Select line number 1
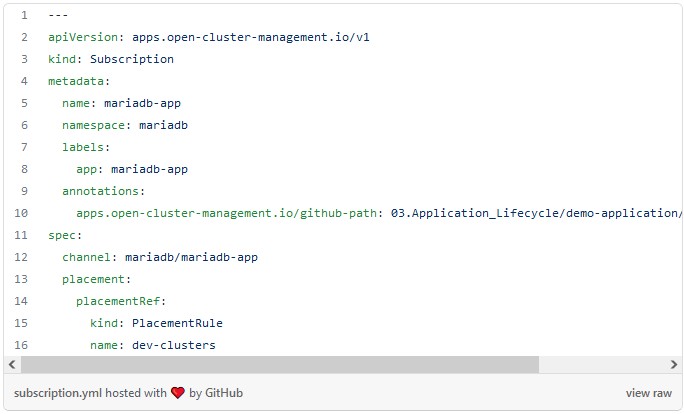The image size is (684, 414). (x=24, y=15)
